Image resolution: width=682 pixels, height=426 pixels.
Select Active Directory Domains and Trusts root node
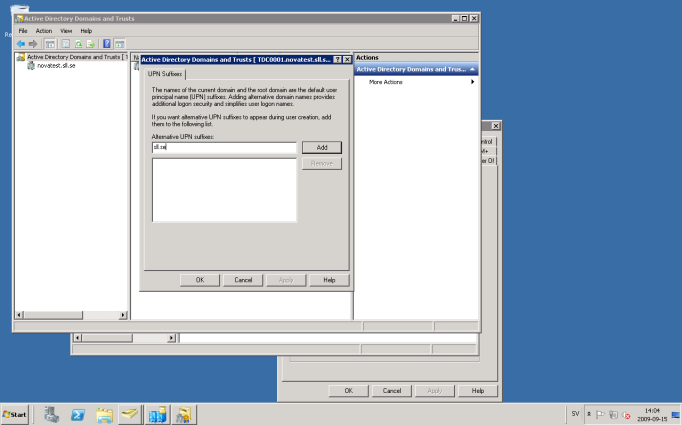(77, 57)
